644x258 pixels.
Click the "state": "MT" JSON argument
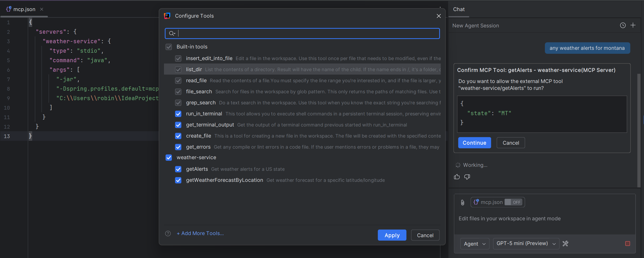click(x=489, y=113)
